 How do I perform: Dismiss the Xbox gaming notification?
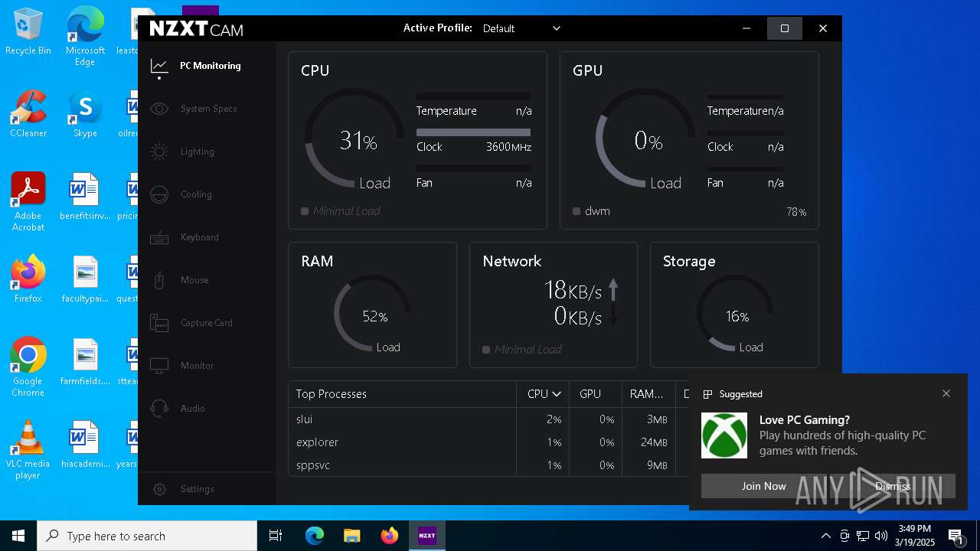[893, 486]
